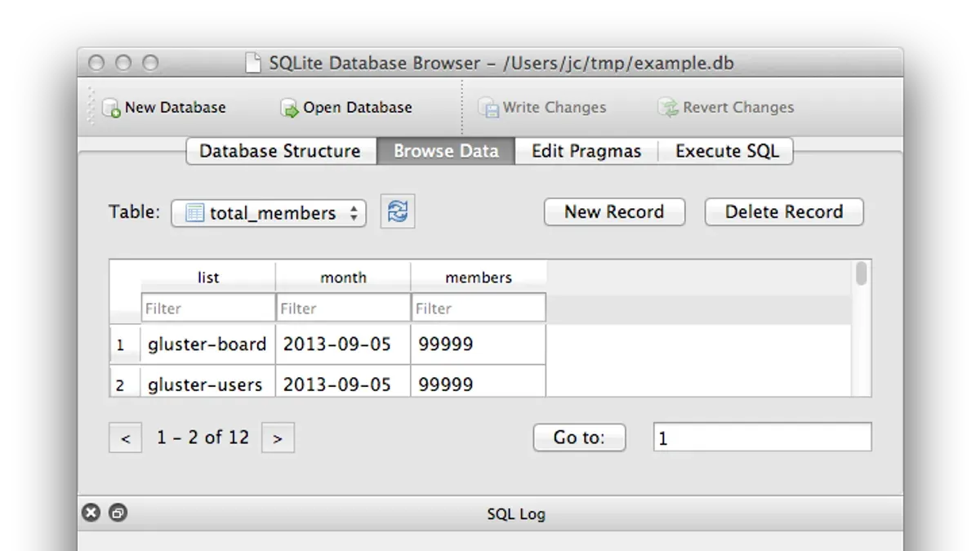Viewport: 980px width, 551px height.
Task: Sort by the list column header
Action: click(208, 277)
